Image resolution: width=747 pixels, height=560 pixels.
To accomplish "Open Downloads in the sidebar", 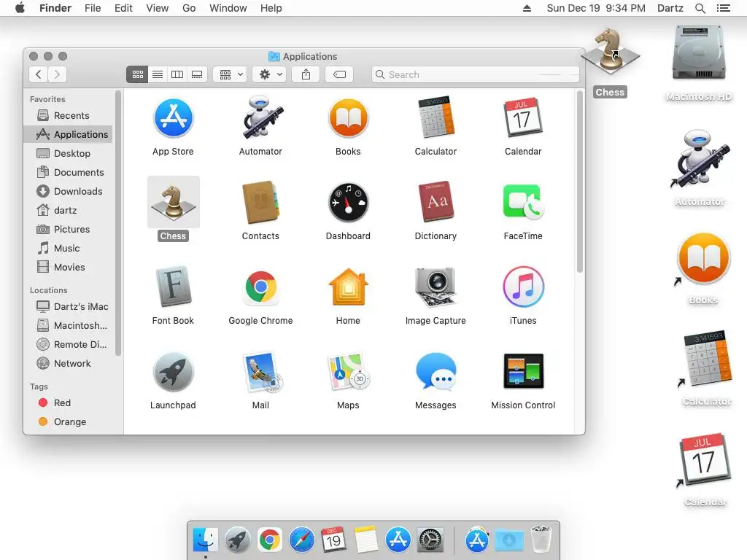I will pos(68,192).
